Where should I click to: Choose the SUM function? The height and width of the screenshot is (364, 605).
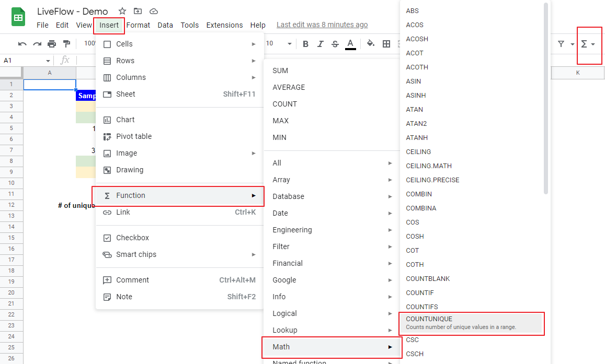coord(332,71)
